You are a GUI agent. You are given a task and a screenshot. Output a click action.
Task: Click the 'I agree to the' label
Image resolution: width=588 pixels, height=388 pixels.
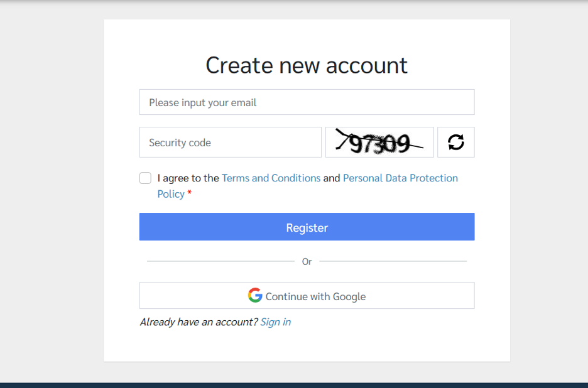click(x=188, y=178)
